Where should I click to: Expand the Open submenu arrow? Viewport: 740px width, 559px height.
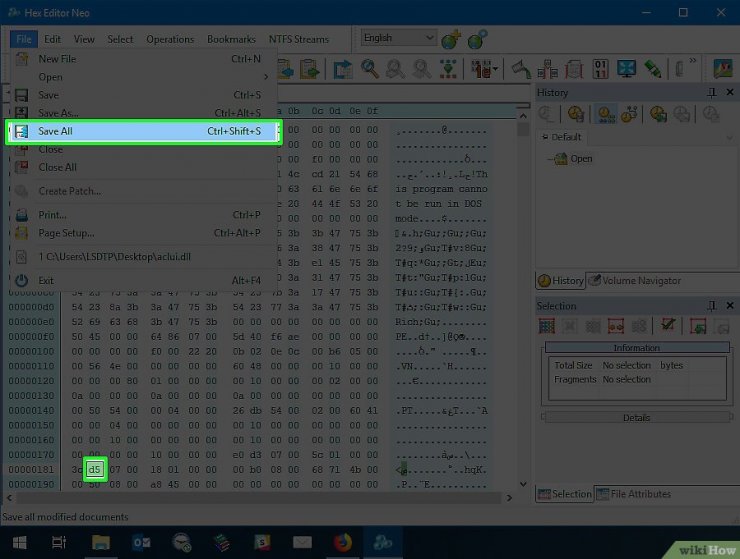(x=266, y=76)
